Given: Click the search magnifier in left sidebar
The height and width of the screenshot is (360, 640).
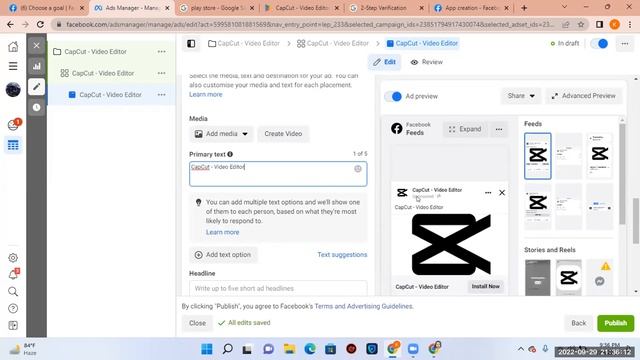Looking at the screenshot, I should [x=13, y=291].
